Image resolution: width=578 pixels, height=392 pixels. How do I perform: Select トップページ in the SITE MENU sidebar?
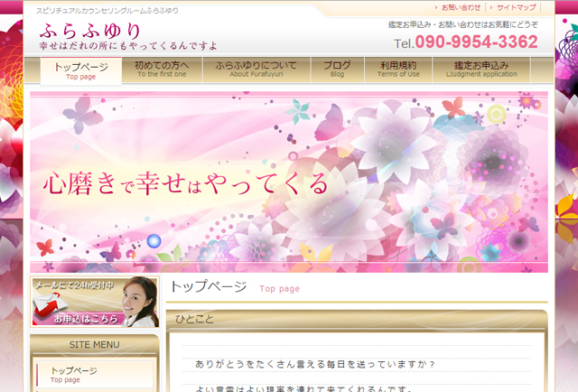tap(73, 372)
